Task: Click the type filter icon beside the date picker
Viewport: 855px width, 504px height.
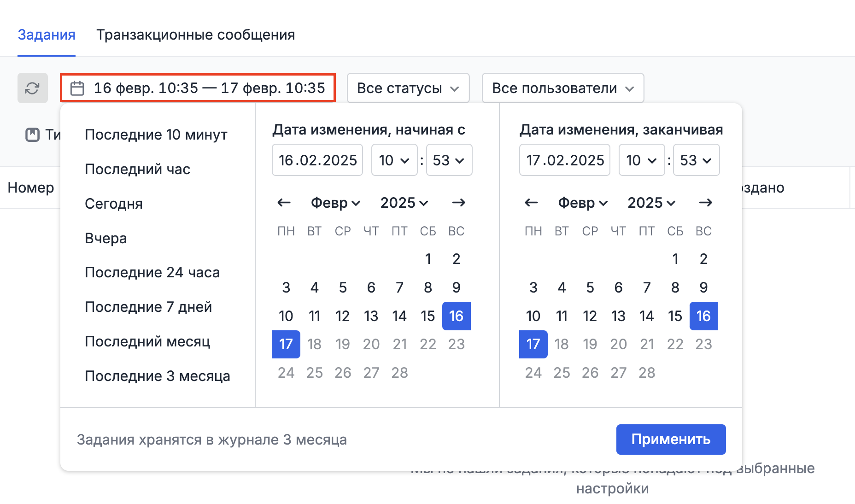Action: (32, 134)
